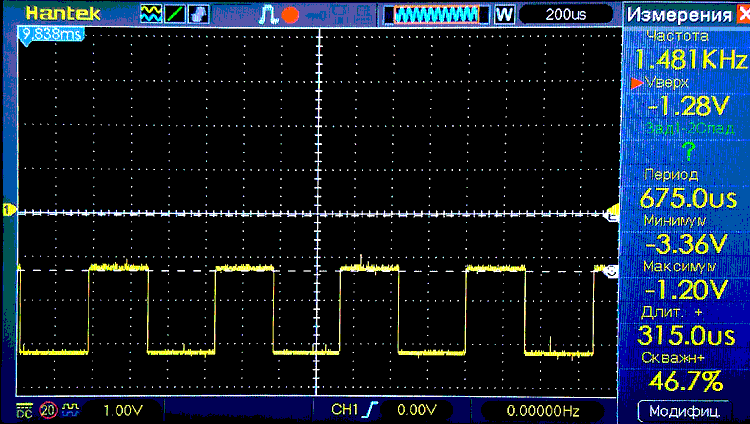750x424 pixels.
Task: Click the trigger level marker on right edge
Action: click(x=613, y=211)
